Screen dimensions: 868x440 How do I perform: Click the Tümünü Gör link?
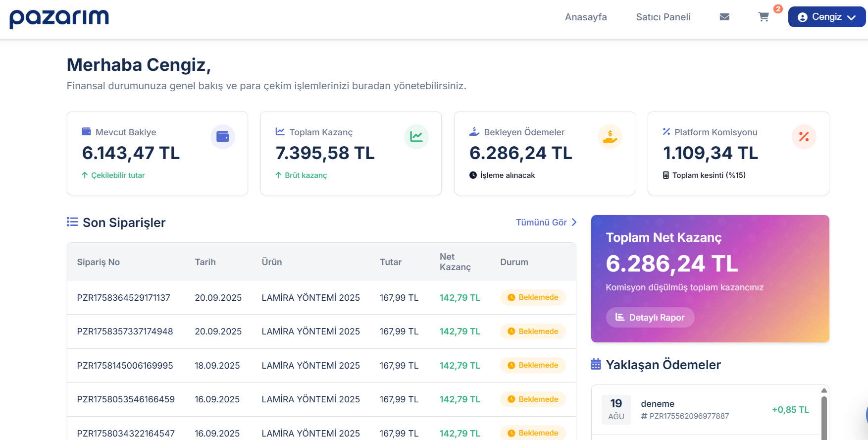pos(546,222)
